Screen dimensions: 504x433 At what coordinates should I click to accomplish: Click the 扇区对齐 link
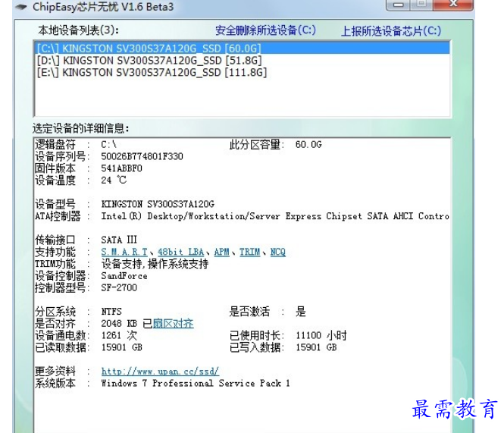(174, 324)
